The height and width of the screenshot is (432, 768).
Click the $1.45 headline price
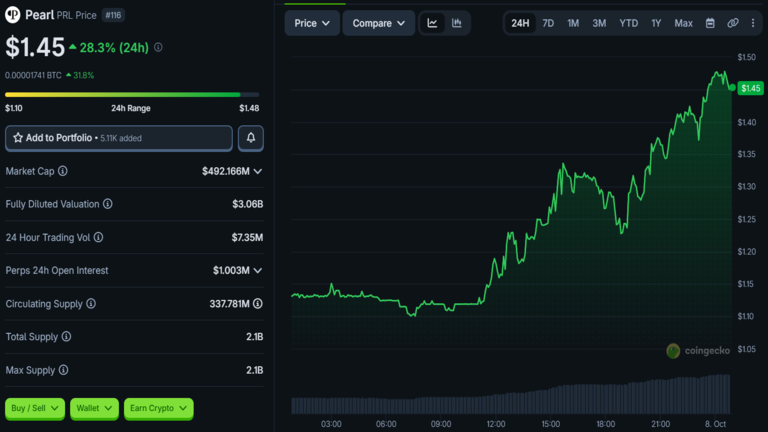point(35,48)
